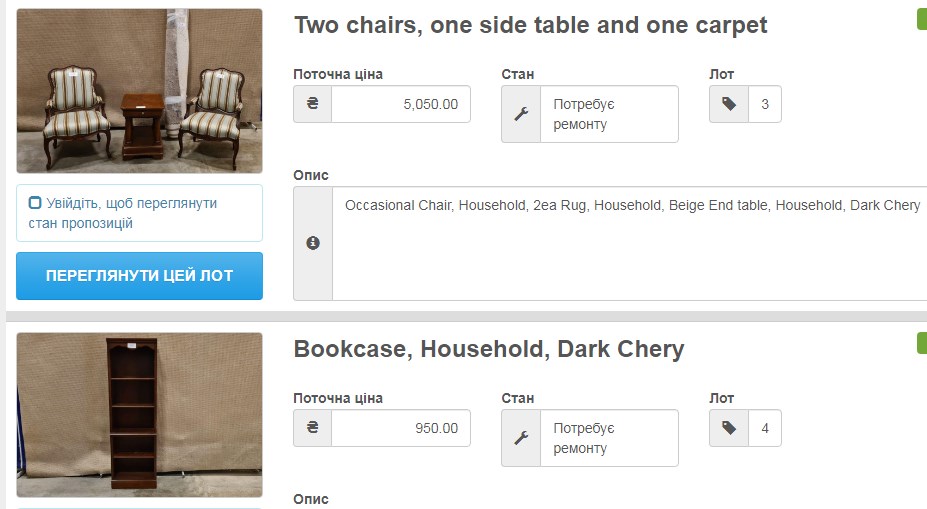
Task: Open the dark bookcase photo
Action: tap(139, 414)
